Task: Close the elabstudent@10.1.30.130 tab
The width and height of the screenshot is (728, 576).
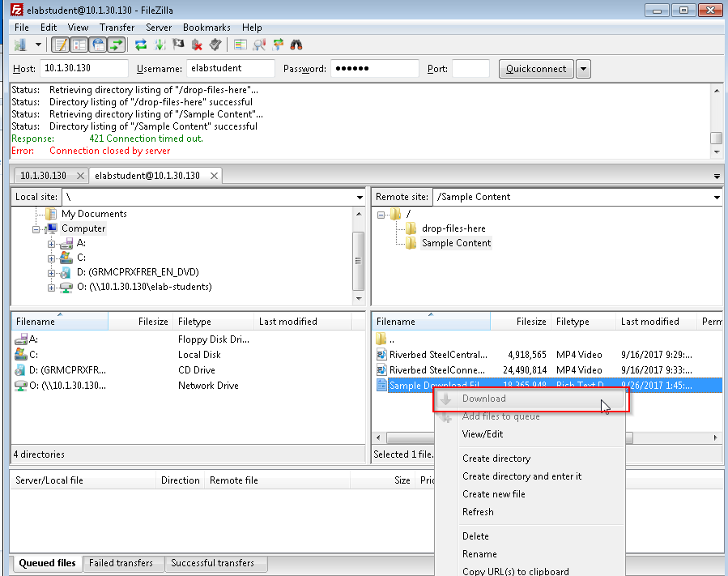Action: [x=214, y=176]
